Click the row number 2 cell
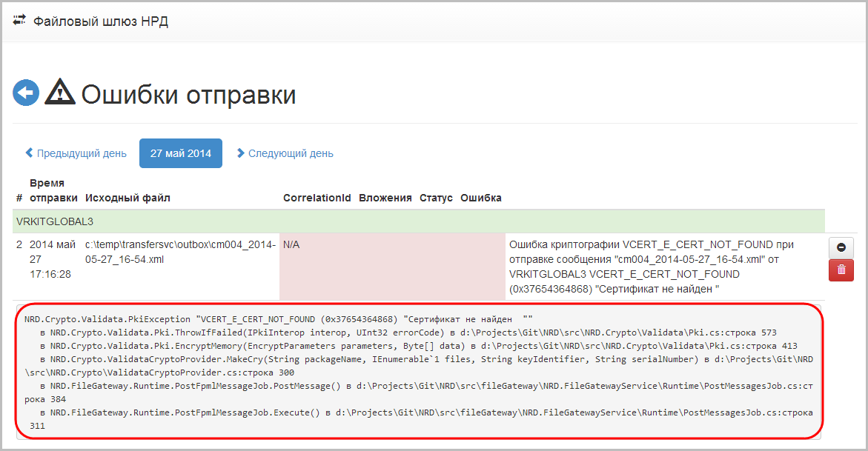868x451 pixels. [x=19, y=244]
